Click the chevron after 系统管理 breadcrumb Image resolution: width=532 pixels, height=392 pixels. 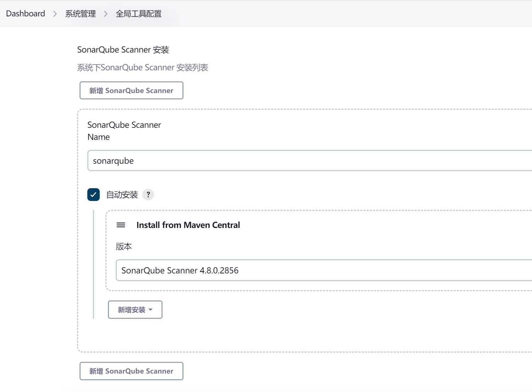click(106, 13)
